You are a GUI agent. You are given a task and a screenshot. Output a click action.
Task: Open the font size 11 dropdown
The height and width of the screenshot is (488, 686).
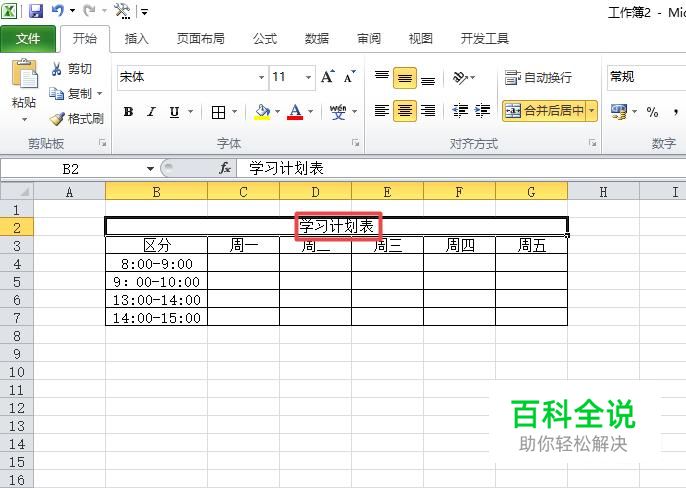(308, 77)
